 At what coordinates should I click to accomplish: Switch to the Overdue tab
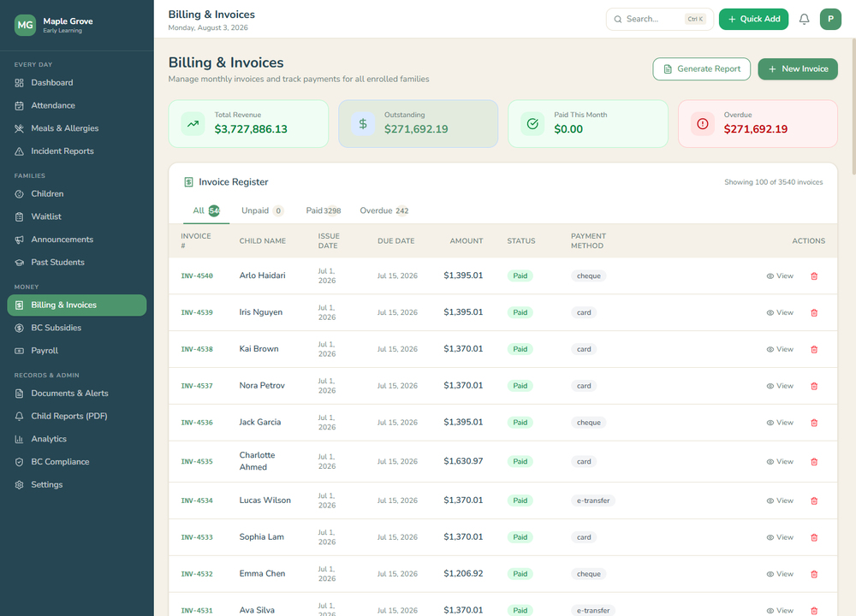[x=384, y=210]
